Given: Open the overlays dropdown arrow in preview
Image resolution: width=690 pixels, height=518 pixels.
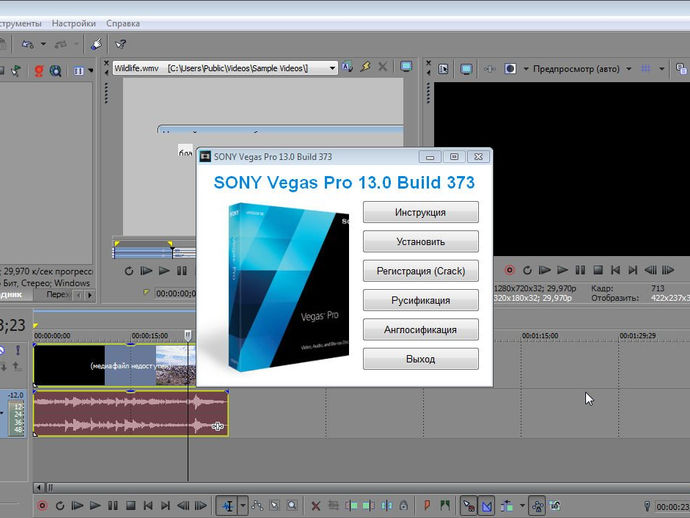Looking at the screenshot, I should [661, 69].
